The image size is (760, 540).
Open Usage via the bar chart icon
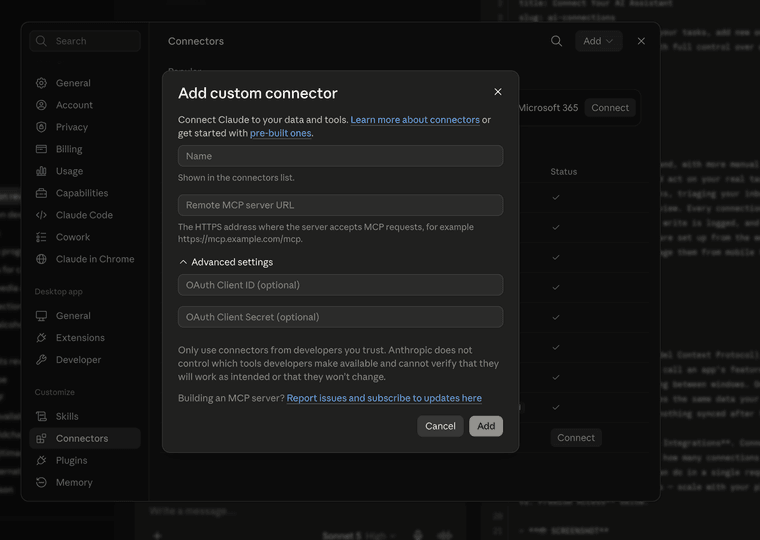pyautogui.click(x=41, y=171)
